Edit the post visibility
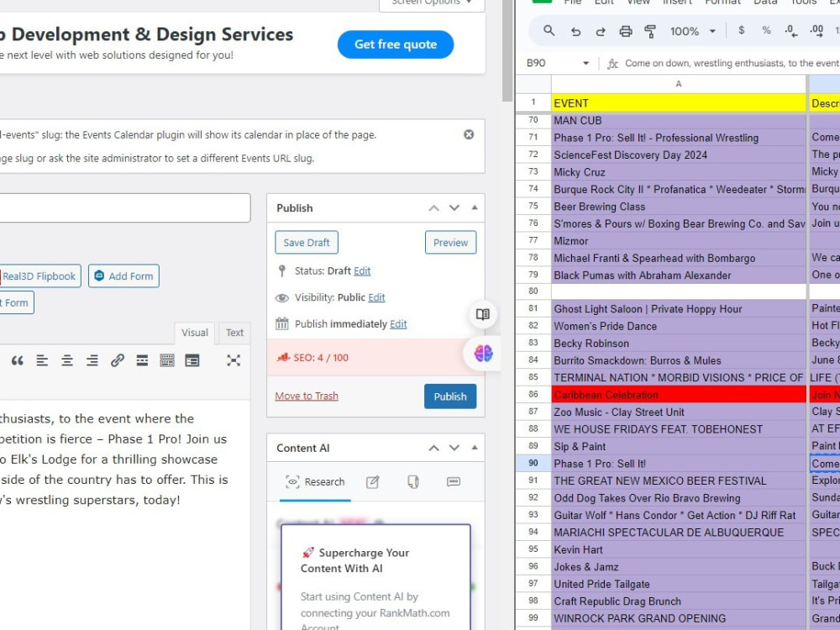840x630 pixels. 376,297
